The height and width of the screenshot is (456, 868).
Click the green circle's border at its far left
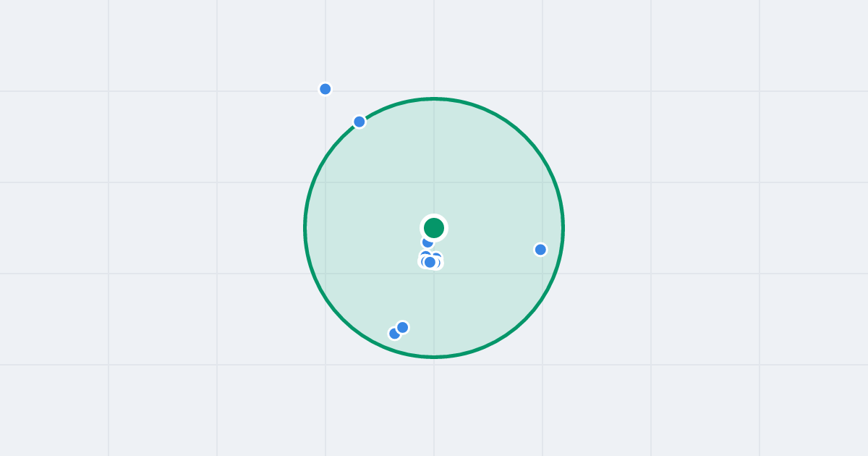tap(305, 228)
